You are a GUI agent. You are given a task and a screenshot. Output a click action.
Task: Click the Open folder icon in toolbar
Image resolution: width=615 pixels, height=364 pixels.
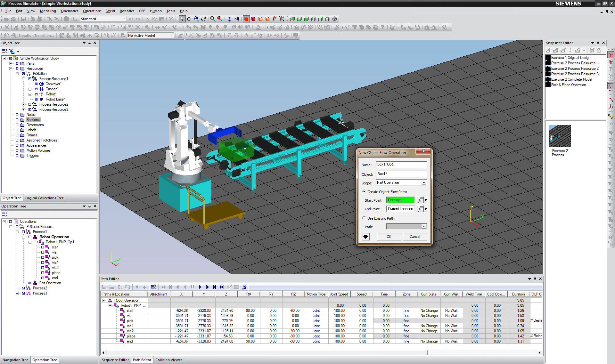coord(7,19)
